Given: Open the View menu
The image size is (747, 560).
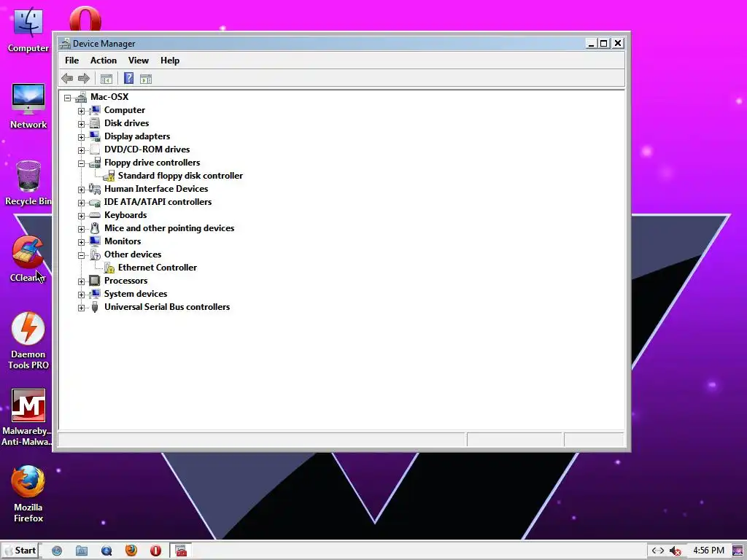Looking at the screenshot, I should (x=138, y=61).
